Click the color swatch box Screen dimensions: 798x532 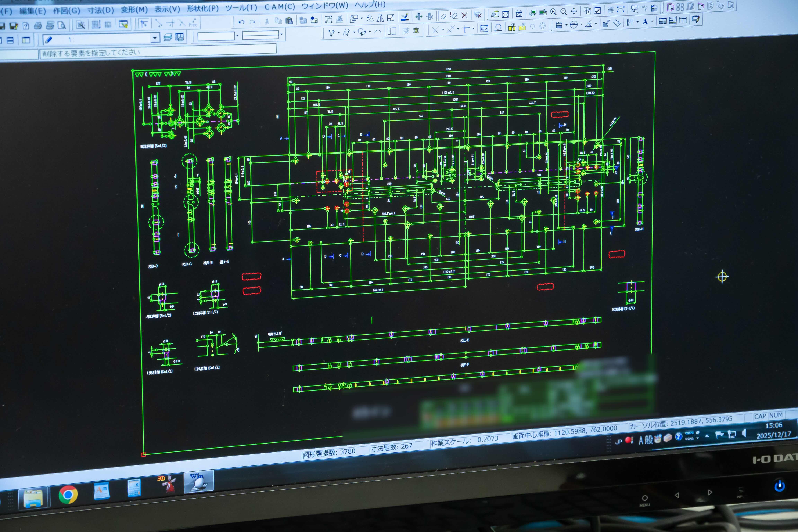coord(216,36)
